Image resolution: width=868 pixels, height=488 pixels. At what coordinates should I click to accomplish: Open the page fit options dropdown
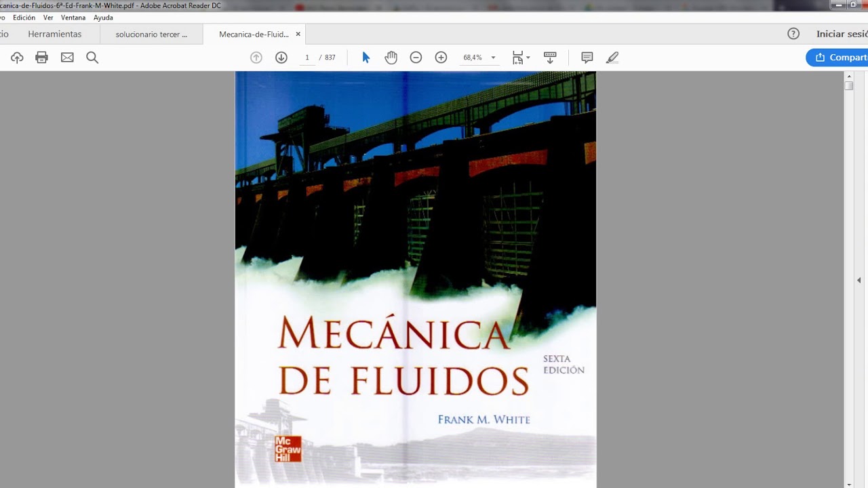coord(521,58)
